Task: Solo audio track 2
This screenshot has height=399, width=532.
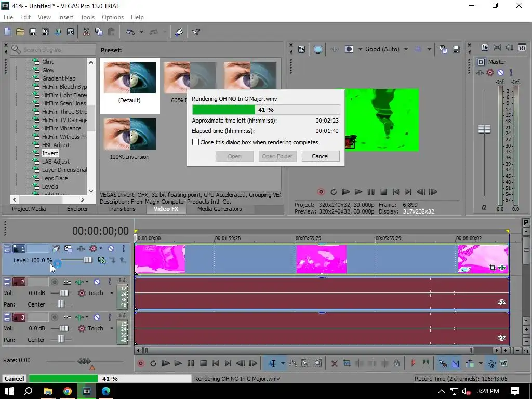Action: 109,282
